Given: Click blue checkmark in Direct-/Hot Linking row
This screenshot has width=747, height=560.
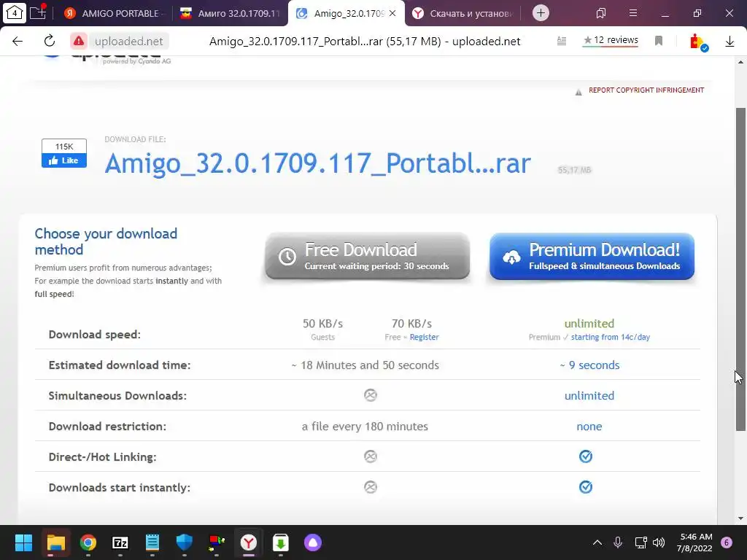Looking at the screenshot, I should pyautogui.click(x=586, y=456).
